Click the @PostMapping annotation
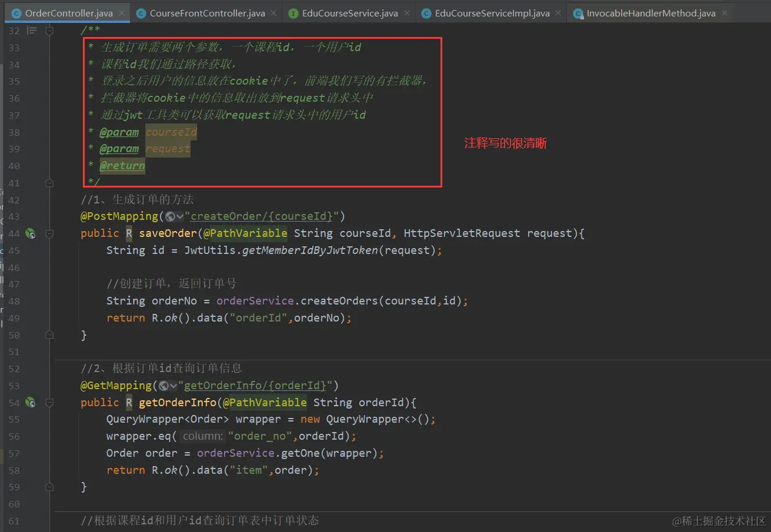The width and height of the screenshot is (771, 532). coord(119,216)
